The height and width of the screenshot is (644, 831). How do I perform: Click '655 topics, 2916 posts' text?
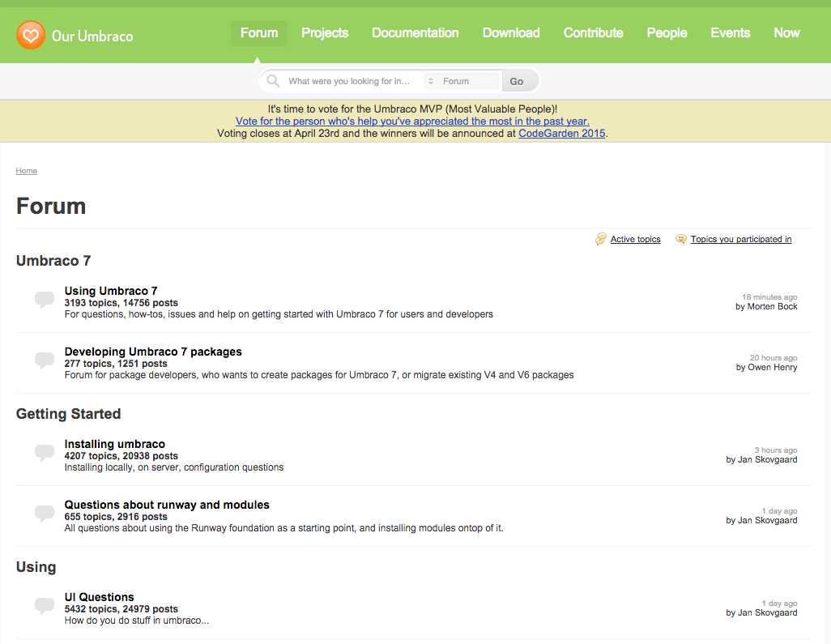point(116,517)
